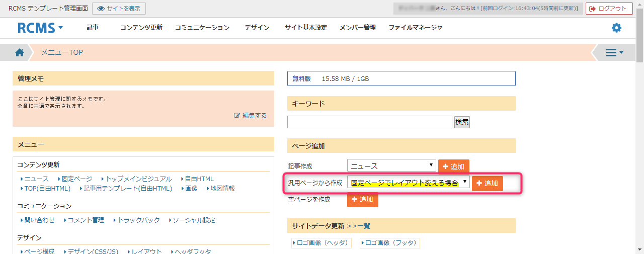Open the 固定ページ link in menu
This screenshot has height=254, width=644.
(x=76, y=179)
